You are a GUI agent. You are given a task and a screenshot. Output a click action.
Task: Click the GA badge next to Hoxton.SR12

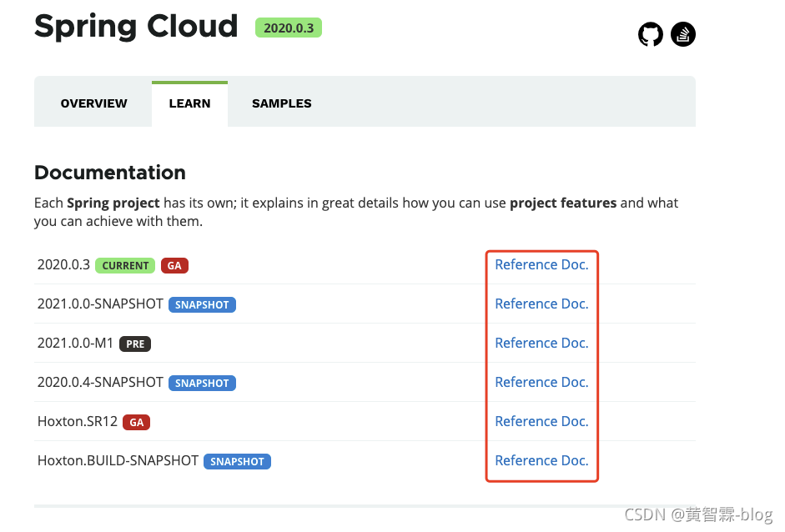136,423
